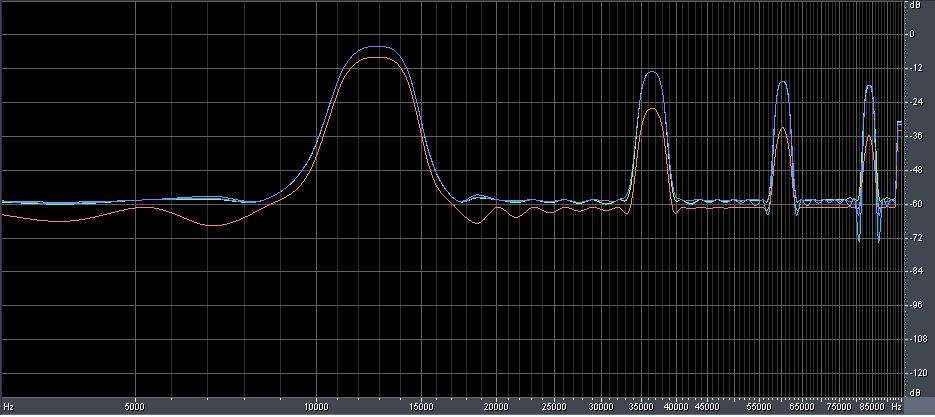
Task: Click the 25000 frequency axis label
Action: (554, 406)
